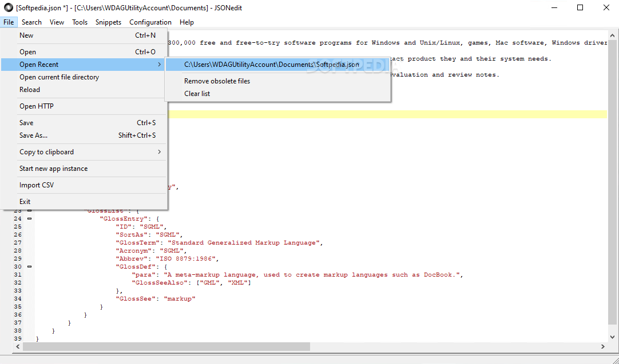Image resolution: width=619 pixels, height=364 pixels.
Task: Click the vertical scrollbar down arrow
Action: (613, 337)
